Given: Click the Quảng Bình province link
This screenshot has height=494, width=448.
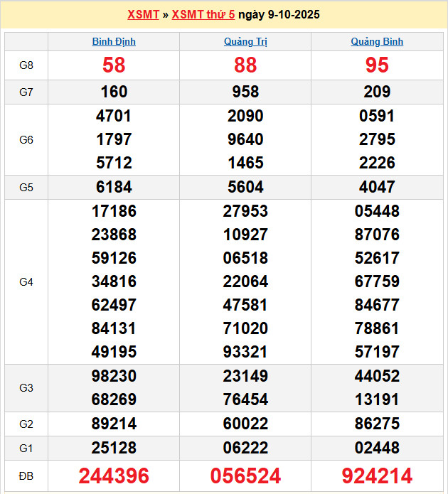Looking at the screenshot, I should (x=377, y=42).
